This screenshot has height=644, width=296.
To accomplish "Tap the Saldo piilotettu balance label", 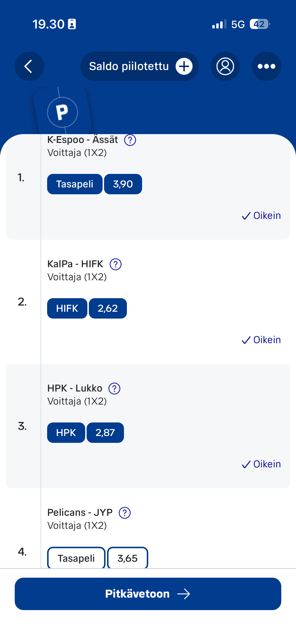I will tap(129, 66).
